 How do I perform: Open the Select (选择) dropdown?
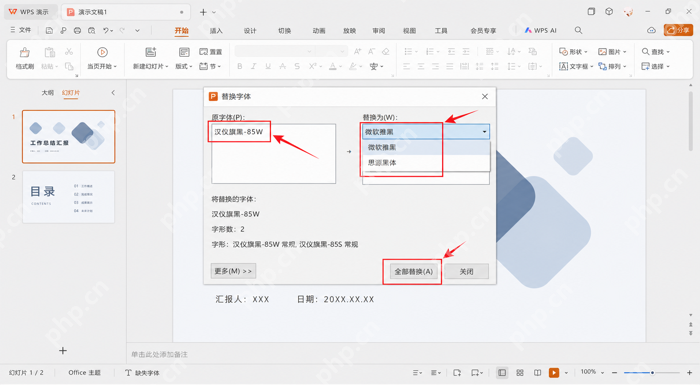click(655, 67)
